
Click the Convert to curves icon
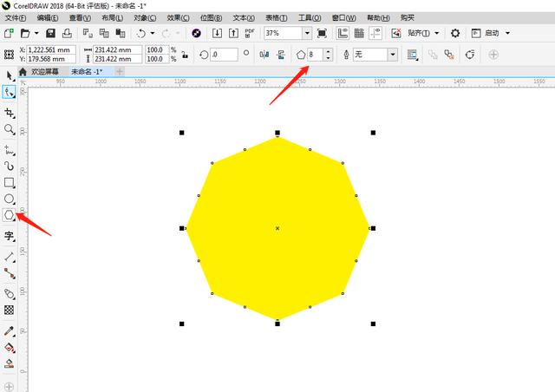tap(470, 55)
